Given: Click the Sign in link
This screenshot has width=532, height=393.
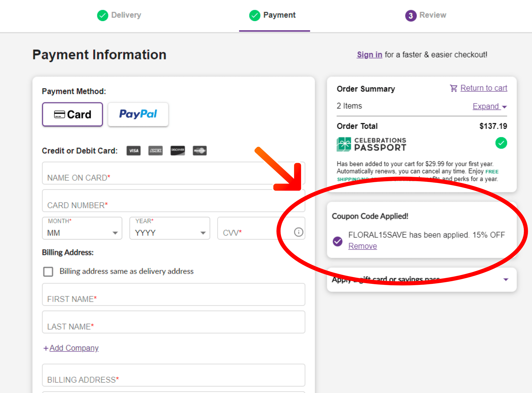Looking at the screenshot, I should pos(369,55).
